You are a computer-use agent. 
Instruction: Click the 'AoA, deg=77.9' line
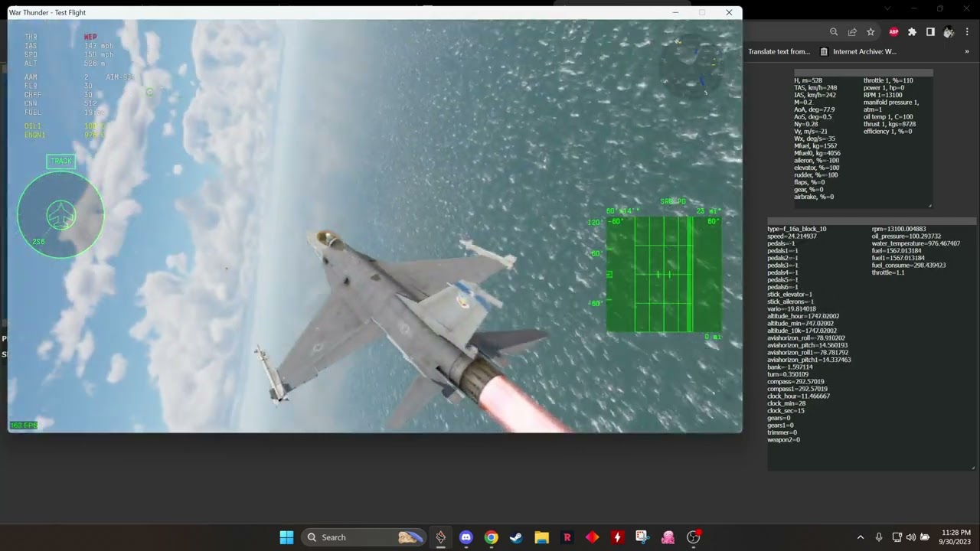point(814,109)
